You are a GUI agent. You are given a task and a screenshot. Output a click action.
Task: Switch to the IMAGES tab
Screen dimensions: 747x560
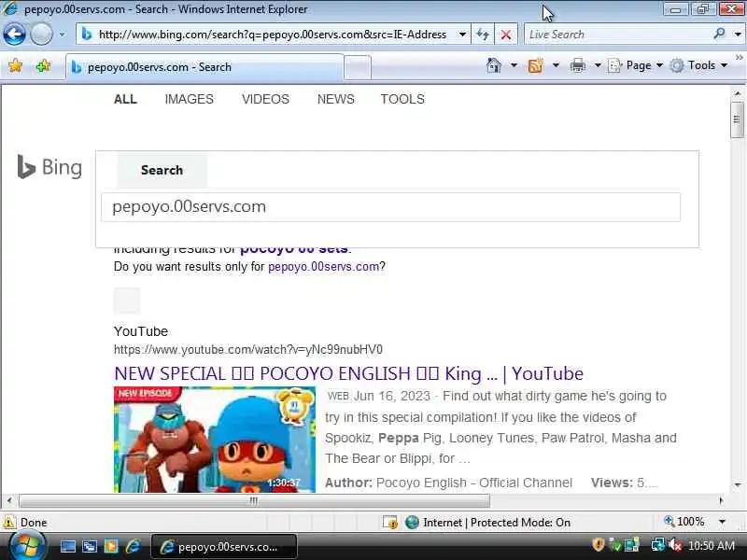pos(190,99)
